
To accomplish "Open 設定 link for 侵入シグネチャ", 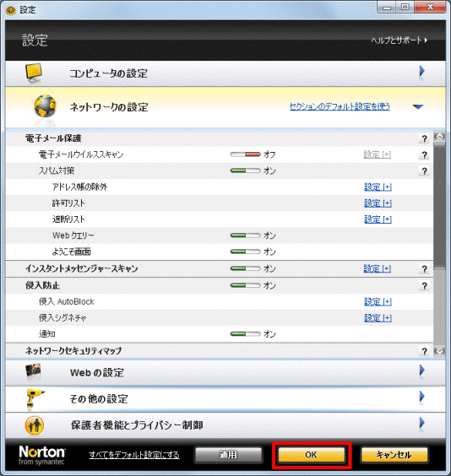I will pyautogui.click(x=378, y=318).
